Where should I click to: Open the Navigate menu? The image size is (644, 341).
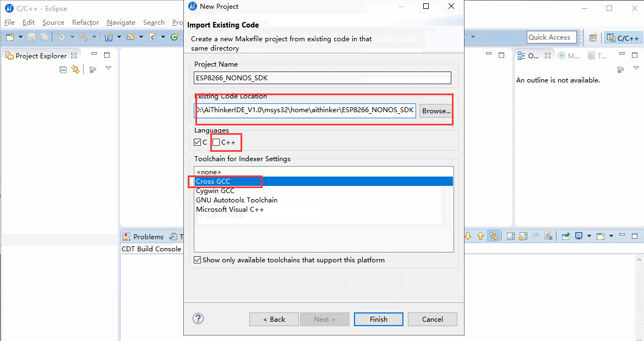click(121, 23)
